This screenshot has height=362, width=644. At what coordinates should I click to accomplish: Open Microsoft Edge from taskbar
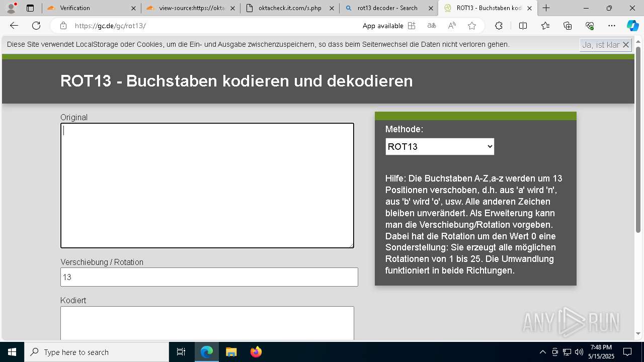[x=207, y=352]
